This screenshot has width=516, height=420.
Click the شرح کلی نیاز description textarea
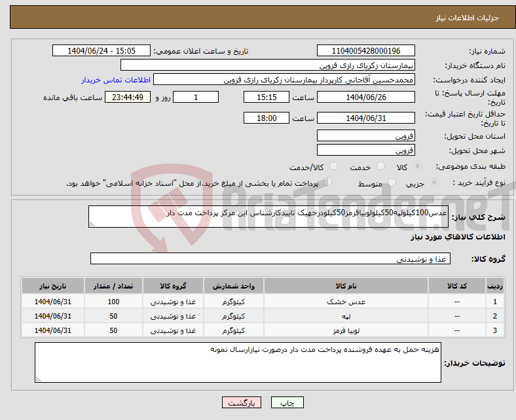[268, 217]
